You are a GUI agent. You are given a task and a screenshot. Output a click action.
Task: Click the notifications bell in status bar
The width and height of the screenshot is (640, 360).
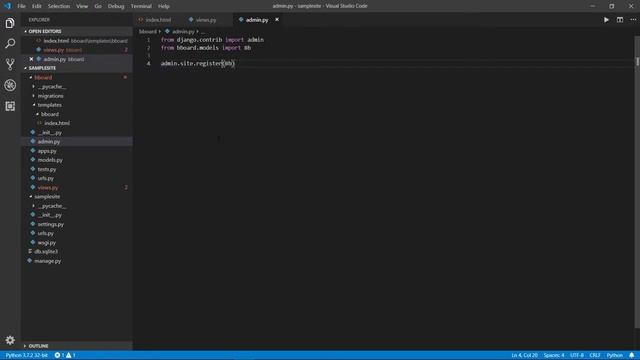pos(631,355)
